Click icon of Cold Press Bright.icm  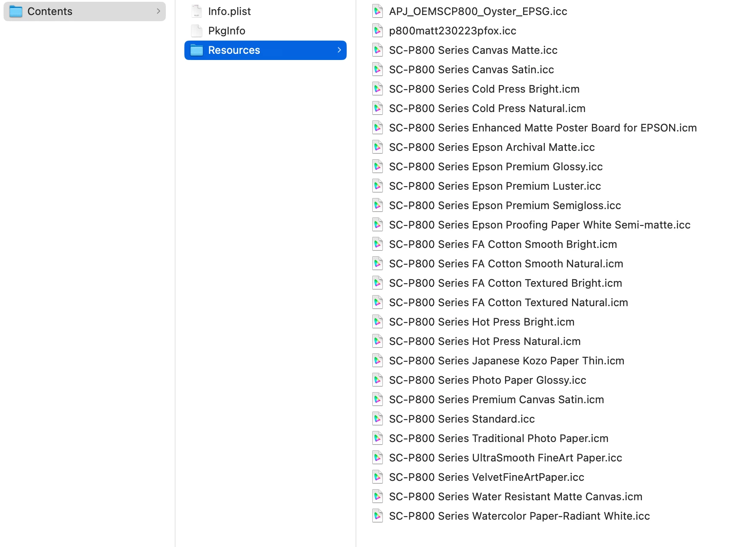tap(378, 89)
